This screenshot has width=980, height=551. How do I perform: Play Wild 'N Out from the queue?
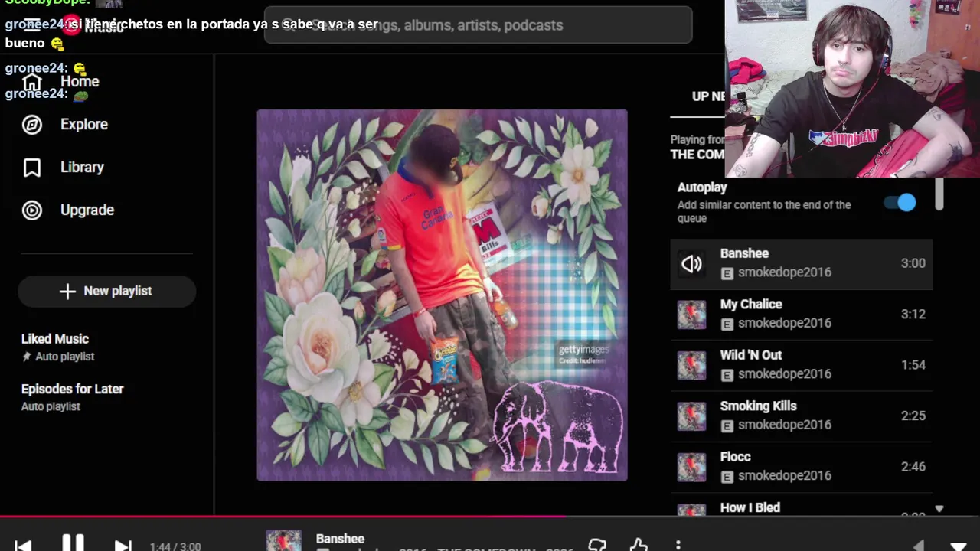(x=801, y=365)
